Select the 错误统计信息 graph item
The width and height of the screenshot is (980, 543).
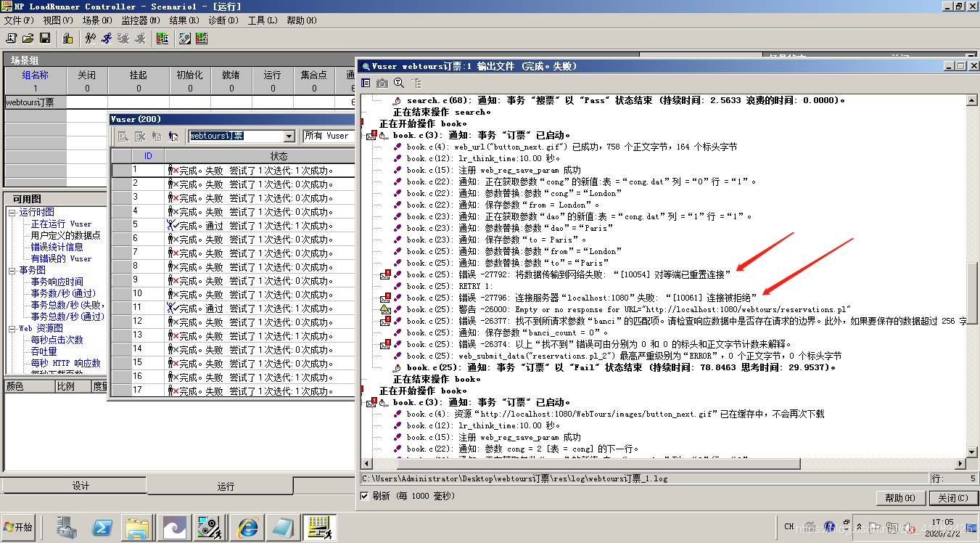tap(57, 248)
